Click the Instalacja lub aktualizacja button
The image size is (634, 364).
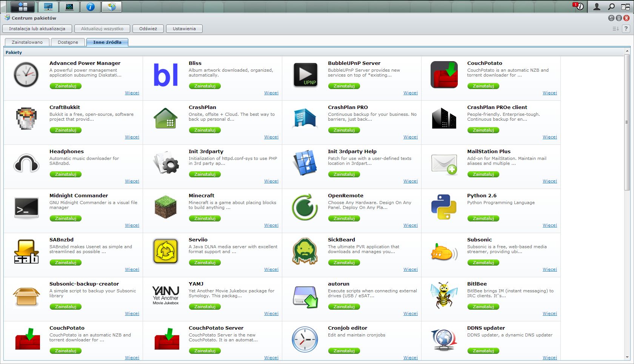(x=37, y=29)
